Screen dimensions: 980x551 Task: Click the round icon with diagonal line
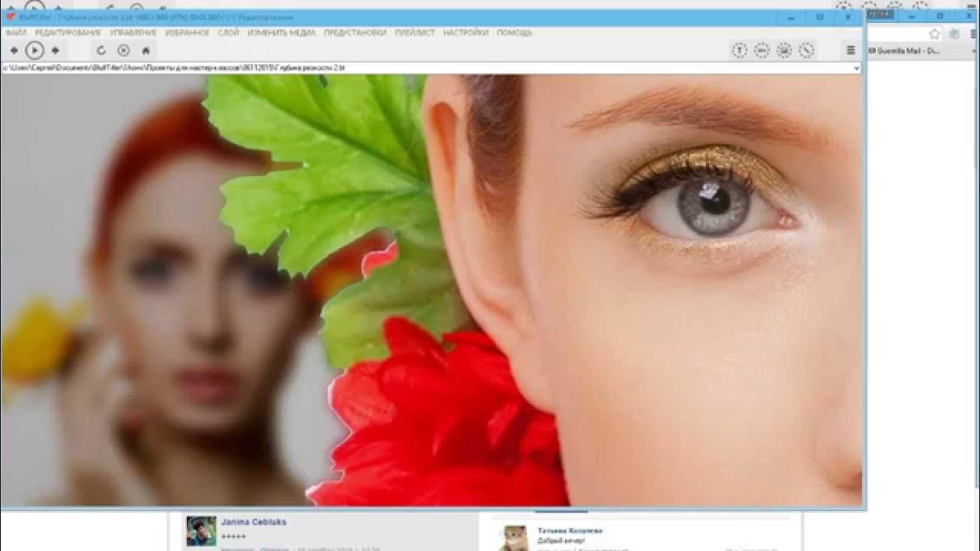pyautogui.click(x=806, y=51)
